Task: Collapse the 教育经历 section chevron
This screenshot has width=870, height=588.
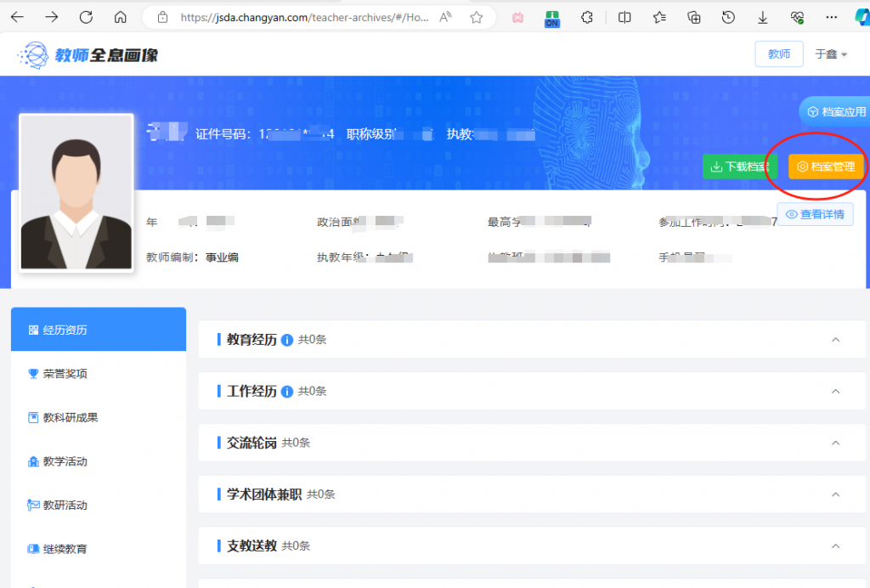Action: 835,340
